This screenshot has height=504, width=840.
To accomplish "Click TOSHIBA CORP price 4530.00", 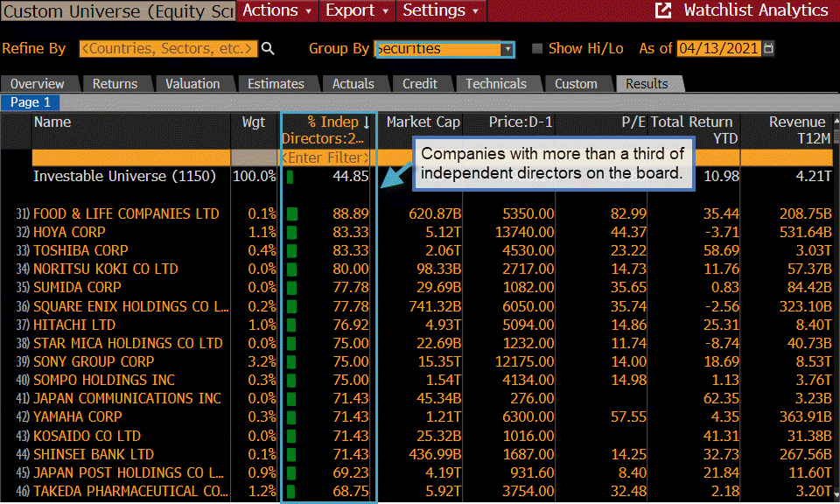I will [x=528, y=250].
